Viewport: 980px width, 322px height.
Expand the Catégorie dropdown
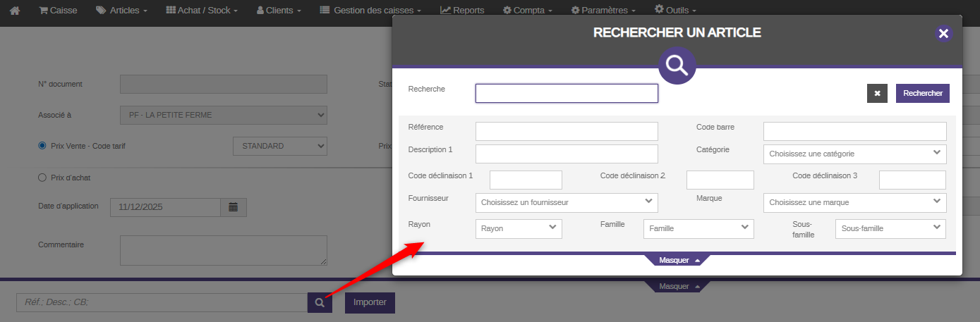point(854,154)
